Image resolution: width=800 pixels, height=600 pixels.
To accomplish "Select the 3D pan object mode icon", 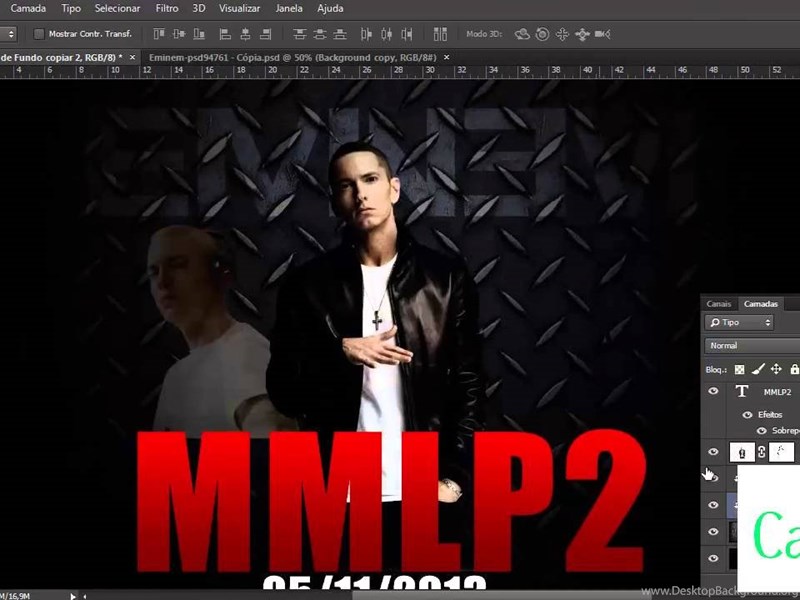I will click(x=562, y=34).
